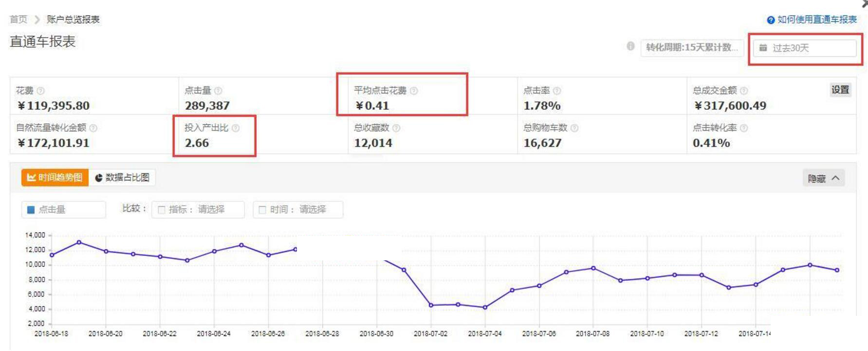Enable the 指标 comparison checkbox
Viewport: 868px width, 351px height.
(x=162, y=210)
